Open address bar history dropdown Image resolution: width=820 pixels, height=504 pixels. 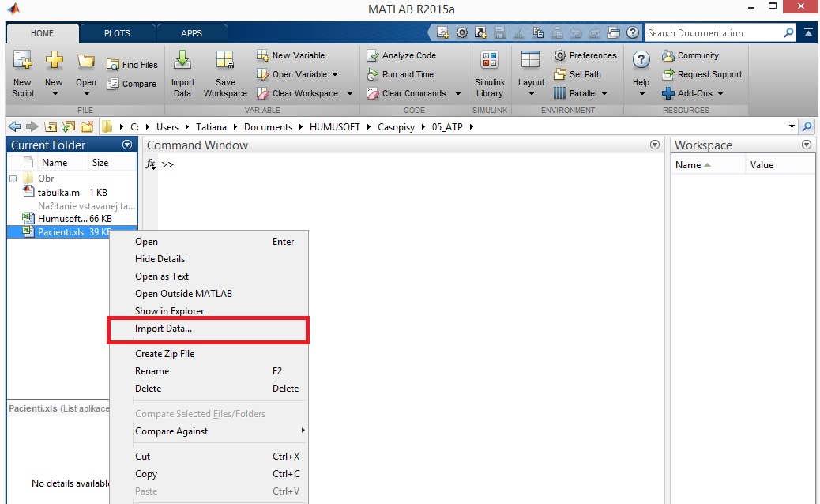point(792,126)
